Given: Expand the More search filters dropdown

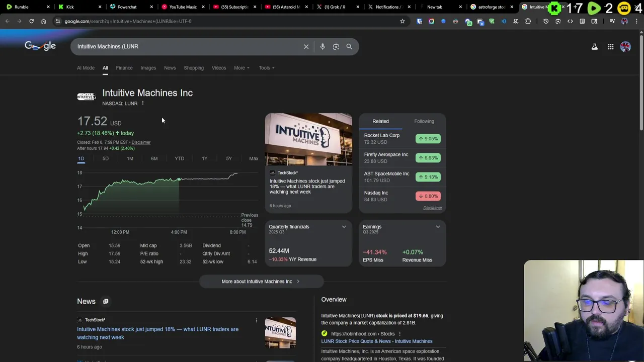Looking at the screenshot, I should pyautogui.click(x=242, y=68).
